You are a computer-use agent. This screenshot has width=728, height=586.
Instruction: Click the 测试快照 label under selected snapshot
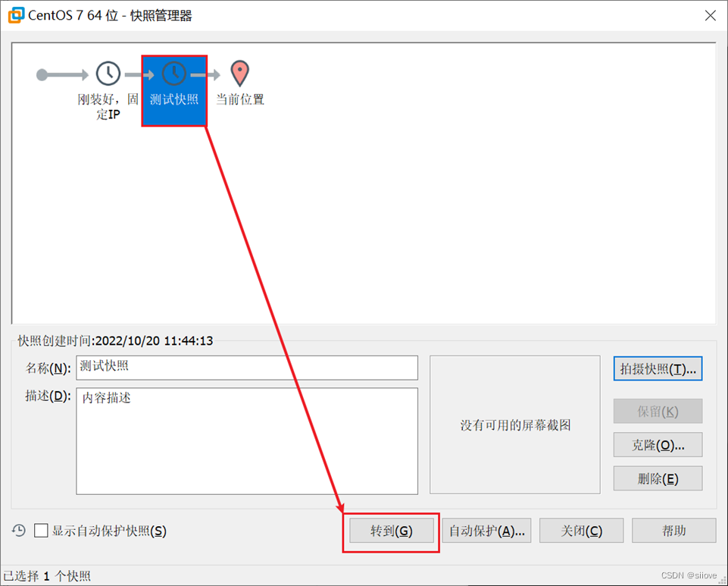174,99
